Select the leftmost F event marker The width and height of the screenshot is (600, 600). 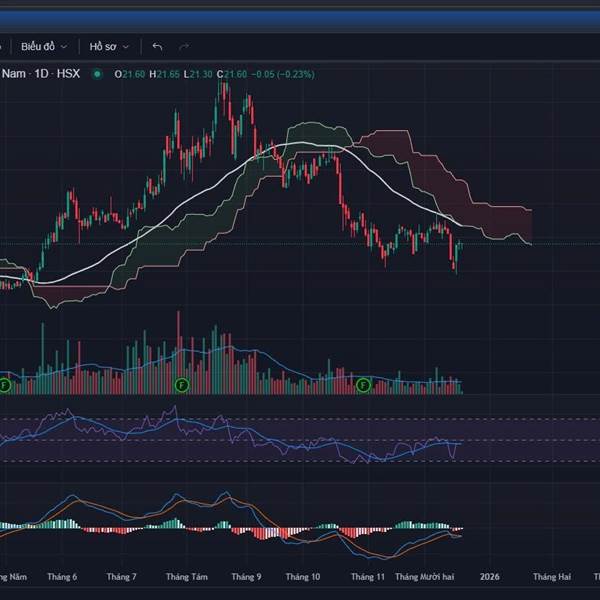pos(5,384)
